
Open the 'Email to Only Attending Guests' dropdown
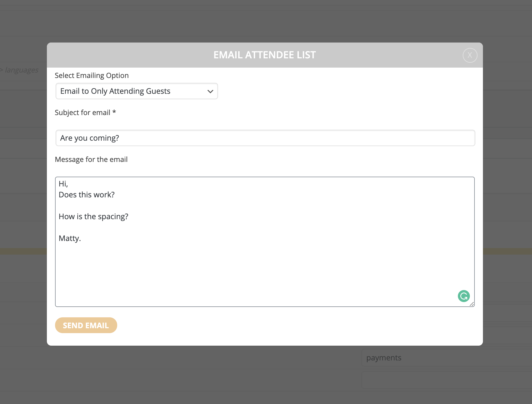tap(136, 91)
